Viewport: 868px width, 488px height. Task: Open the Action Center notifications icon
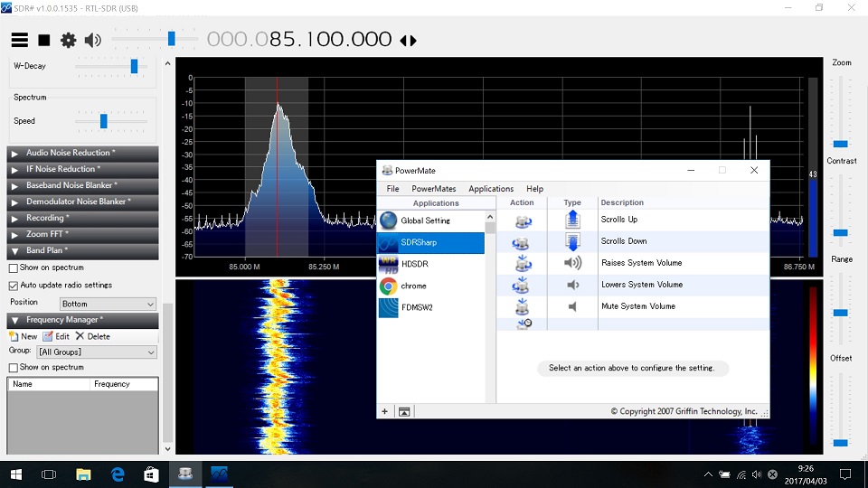845,474
